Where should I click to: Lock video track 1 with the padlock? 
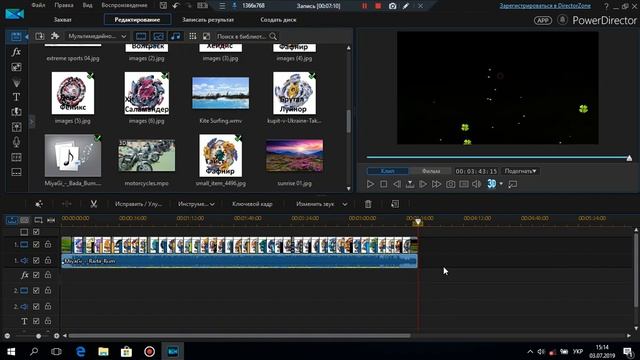click(48, 244)
